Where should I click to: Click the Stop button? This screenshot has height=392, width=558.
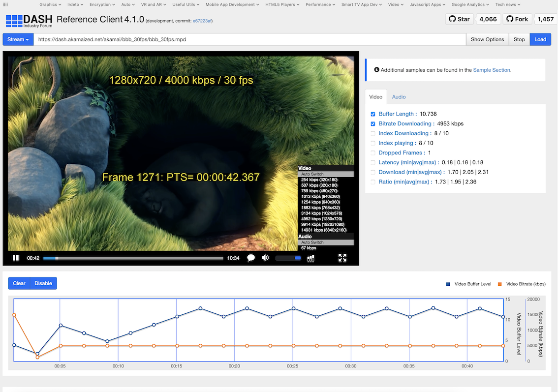pyautogui.click(x=519, y=39)
